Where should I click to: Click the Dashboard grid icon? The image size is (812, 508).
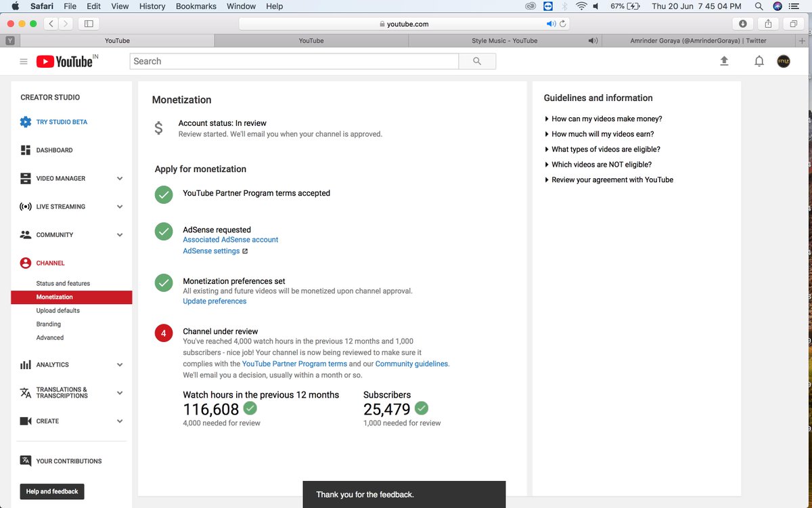[x=26, y=150]
